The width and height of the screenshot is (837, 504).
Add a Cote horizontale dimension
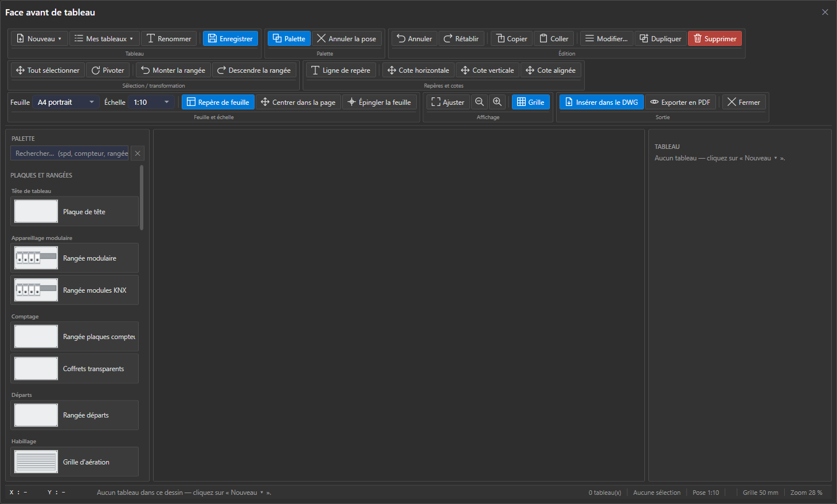pyautogui.click(x=418, y=70)
